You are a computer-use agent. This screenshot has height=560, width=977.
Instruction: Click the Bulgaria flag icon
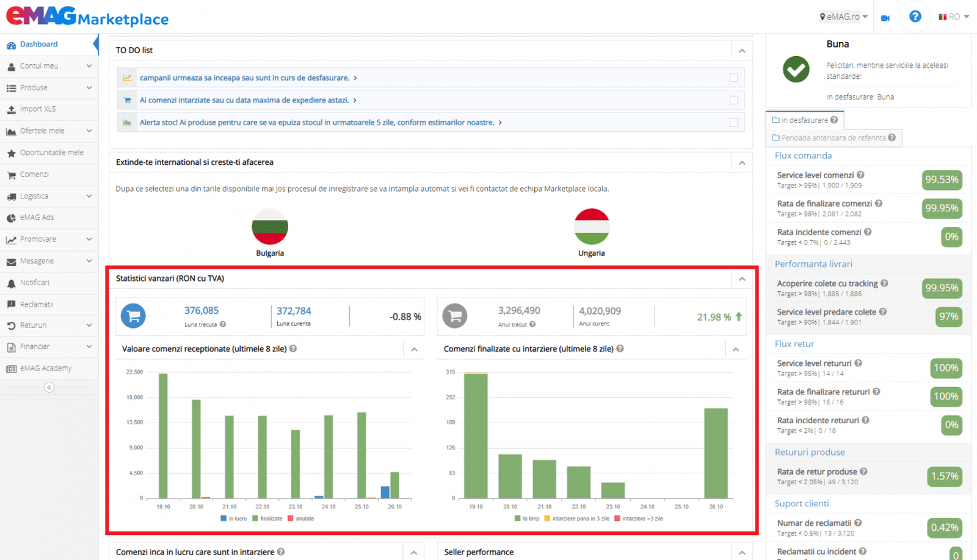coord(270,227)
